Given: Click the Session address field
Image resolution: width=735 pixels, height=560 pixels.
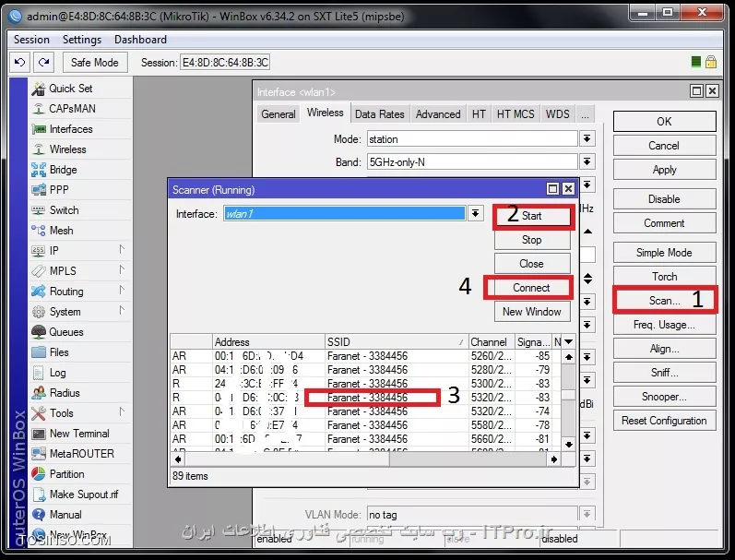Looking at the screenshot, I should click(225, 63).
